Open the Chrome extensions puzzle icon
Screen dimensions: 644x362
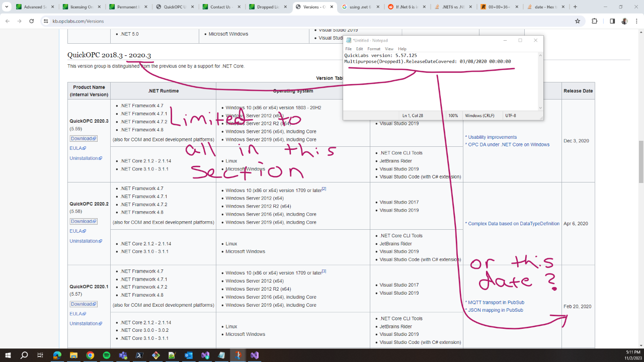click(x=595, y=21)
